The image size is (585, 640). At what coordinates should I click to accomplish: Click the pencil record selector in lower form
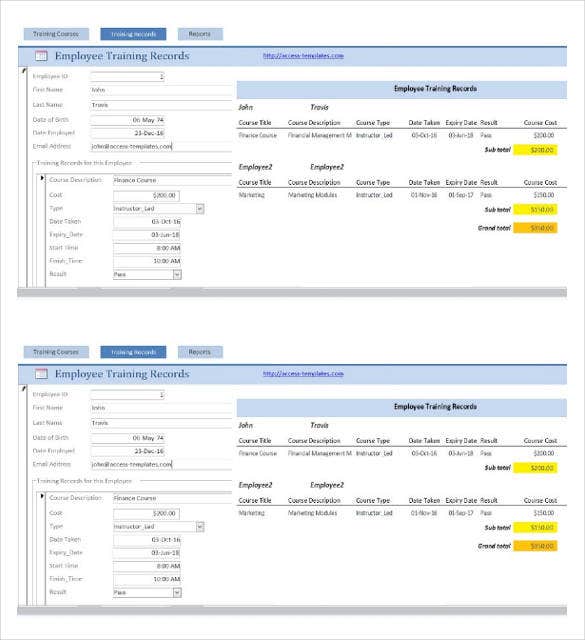tap(23, 388)
